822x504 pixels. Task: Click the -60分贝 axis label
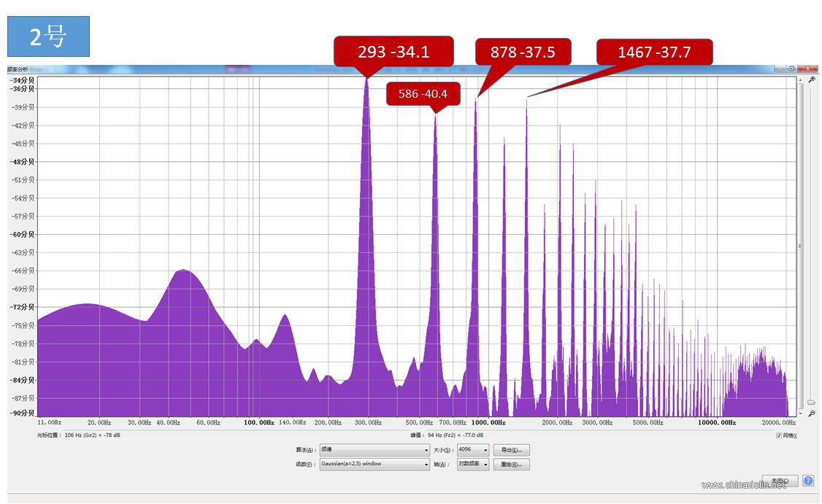pos(22,234)
